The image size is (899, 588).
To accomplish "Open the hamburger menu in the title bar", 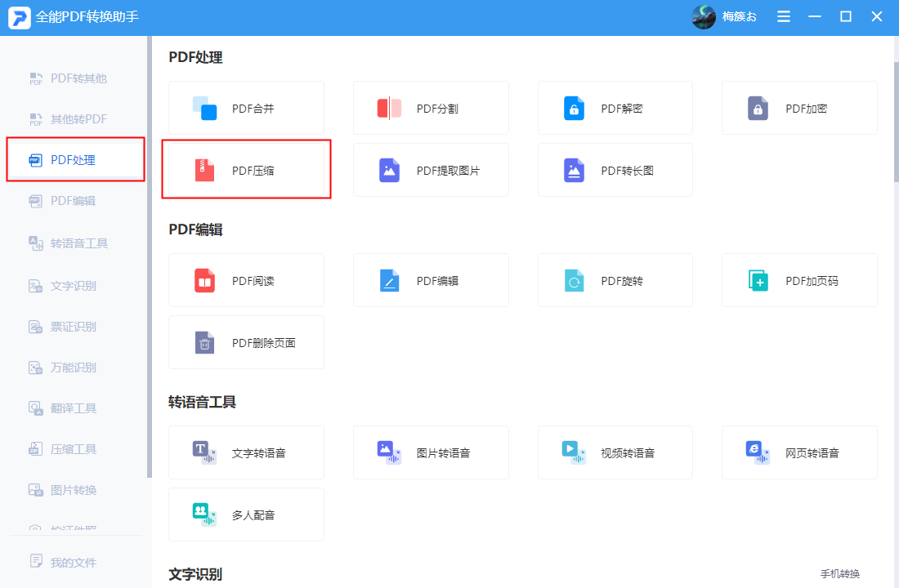I will pos(783,16).
